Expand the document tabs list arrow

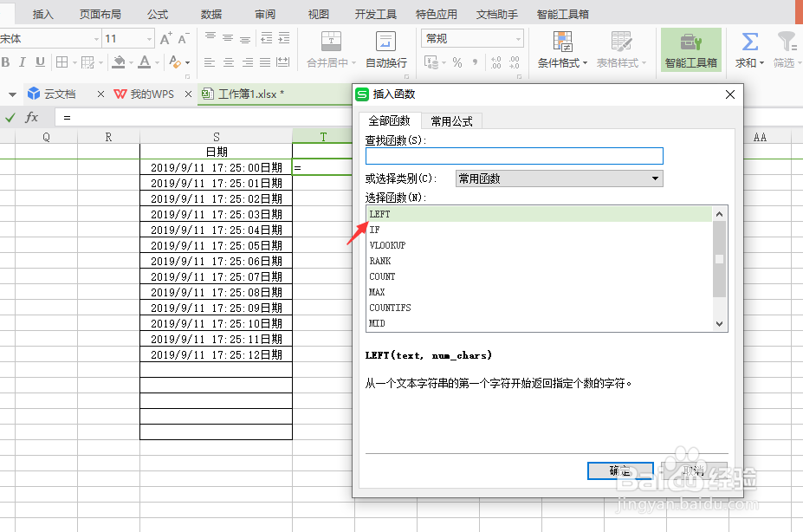(x=12, y=94)
